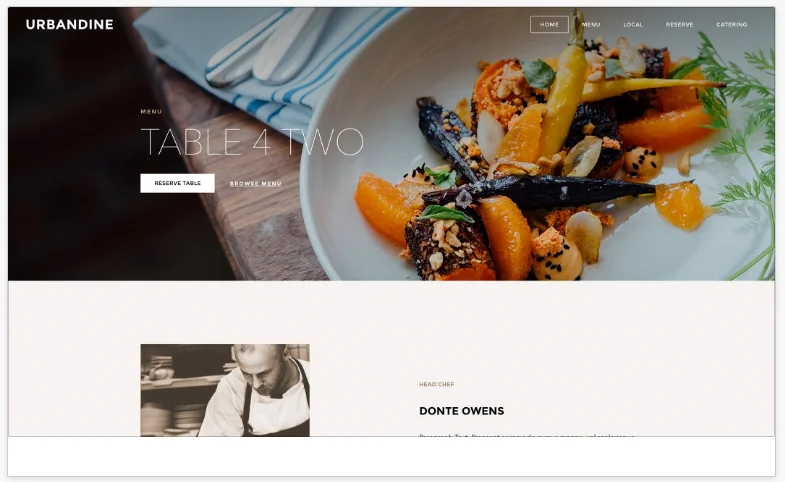The width and height of the screenshot is (785, 482).
Task: Open the RESERVE navigation link
Action: point(679,25)
